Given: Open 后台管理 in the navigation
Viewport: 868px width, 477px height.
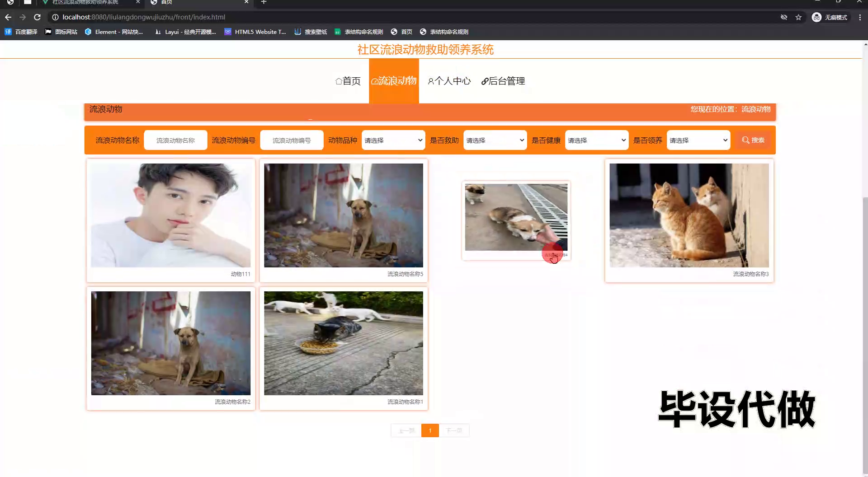Looking at the screenshot, I should click(503, 81).
